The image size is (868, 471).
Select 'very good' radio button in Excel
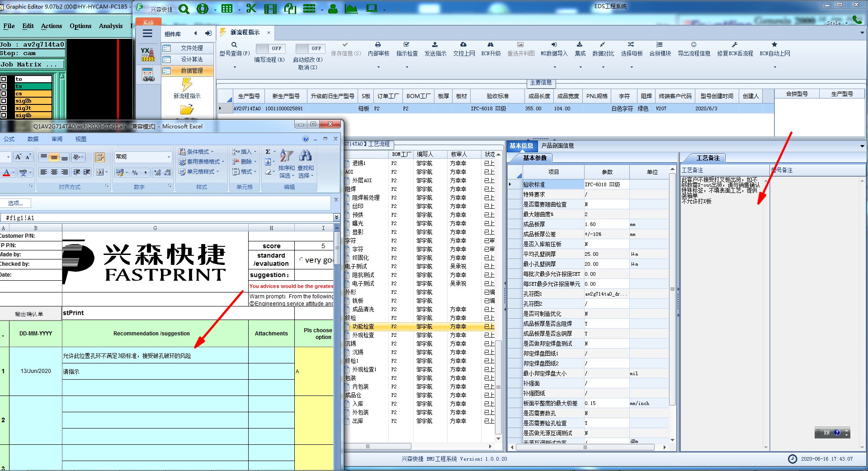pyautogui.click(x=301, y=259)
